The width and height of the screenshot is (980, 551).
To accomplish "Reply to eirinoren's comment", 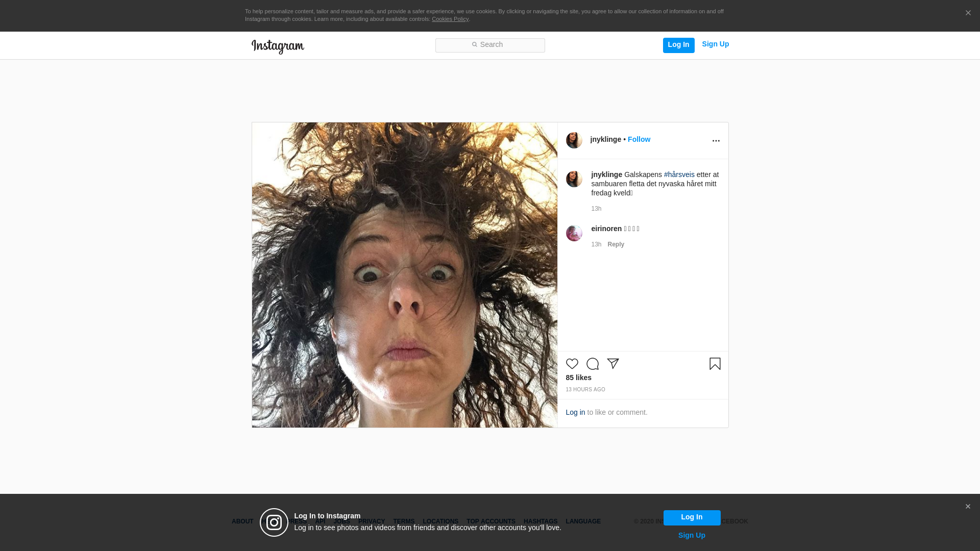I will coord(616,244).
